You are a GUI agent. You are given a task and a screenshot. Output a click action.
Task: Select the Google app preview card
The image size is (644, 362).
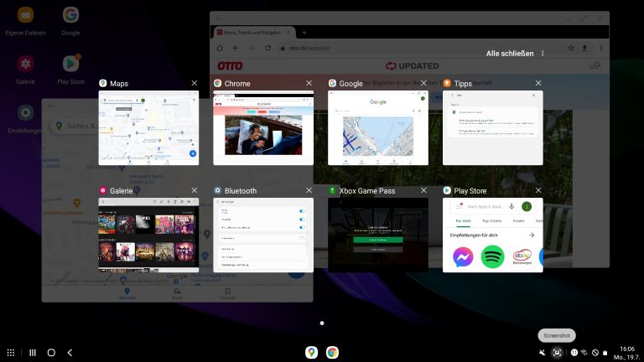378,127
